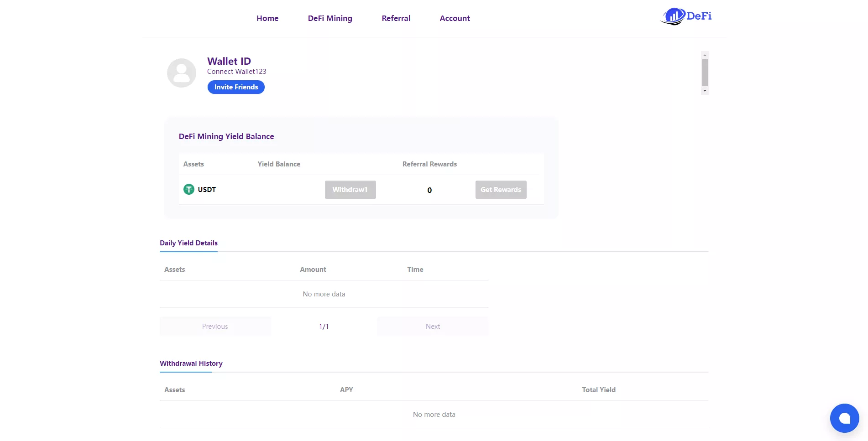Go to the Referral page
Screen dimensions: 868x441
click(x=396, y=18)
